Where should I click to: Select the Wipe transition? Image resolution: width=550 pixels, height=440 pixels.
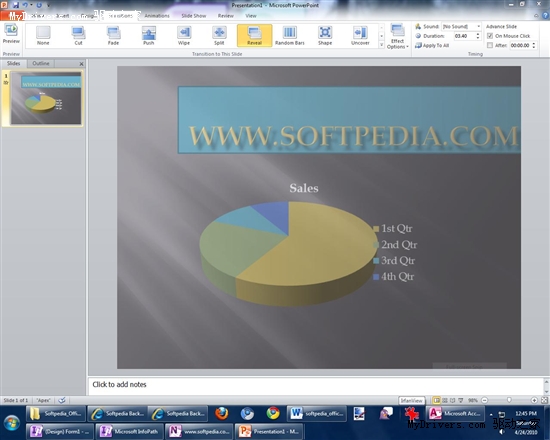pyautogui.click(x=184, y=35)
